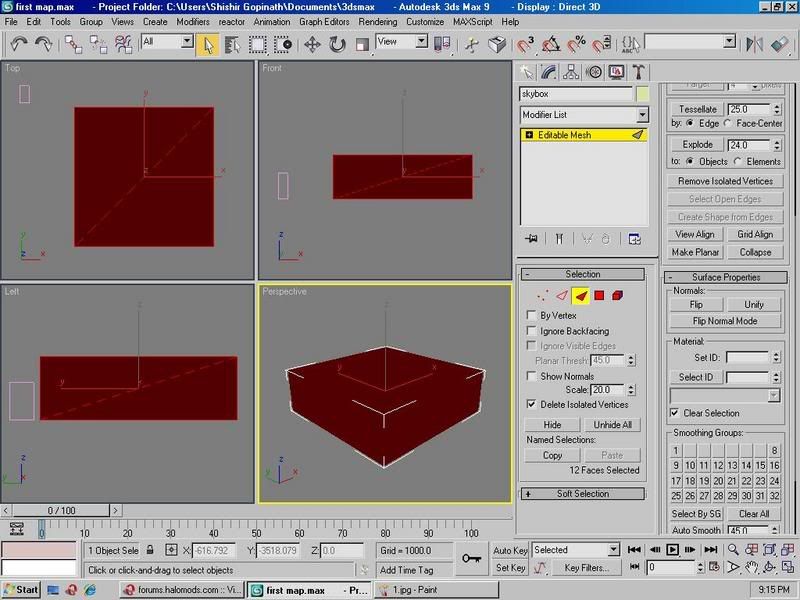
Task: Select the Objects explode radio button
Action: pos(690,161)
